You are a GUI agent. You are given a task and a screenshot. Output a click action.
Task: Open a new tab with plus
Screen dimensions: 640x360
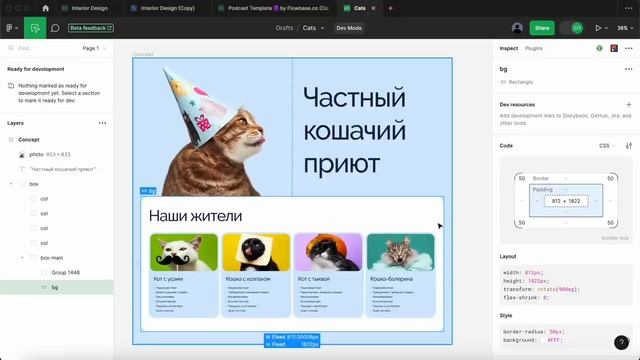[x=390, y=8]
